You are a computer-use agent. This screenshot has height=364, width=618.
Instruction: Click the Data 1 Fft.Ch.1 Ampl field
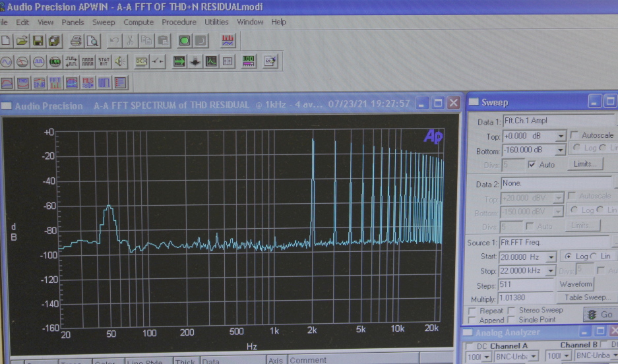click(x=559, y=121)
